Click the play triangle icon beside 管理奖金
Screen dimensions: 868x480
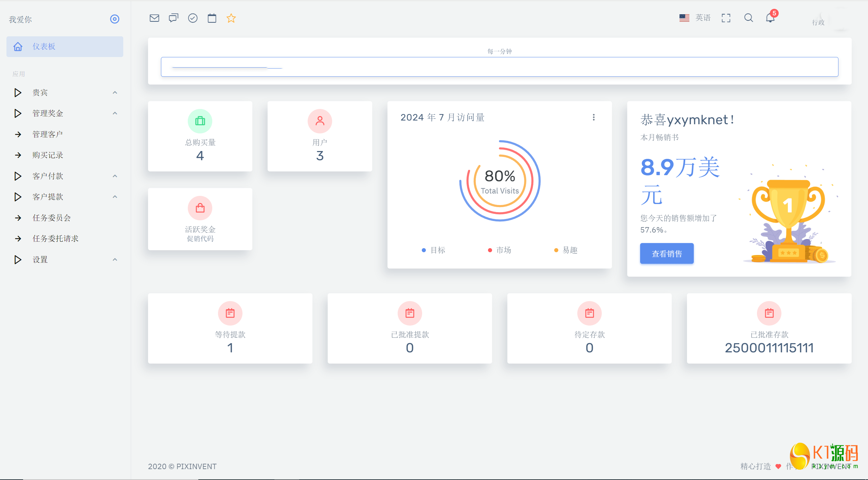pos(18,113)
